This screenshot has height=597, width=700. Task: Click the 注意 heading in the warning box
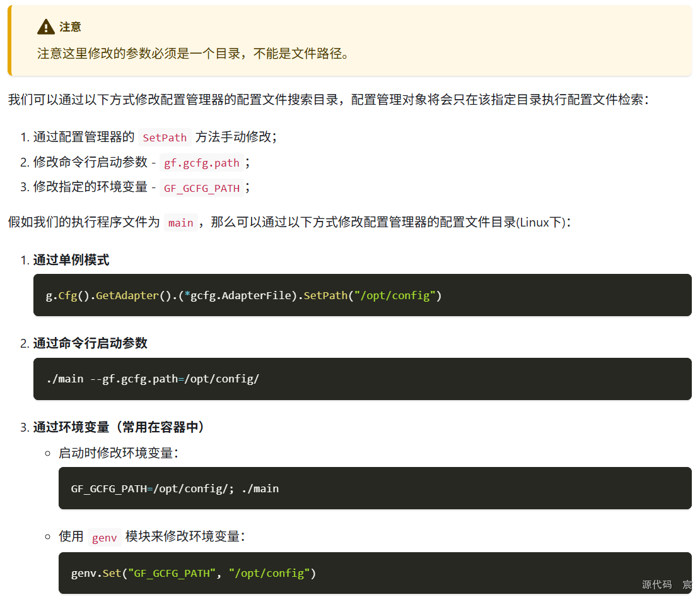click(70, 27)
